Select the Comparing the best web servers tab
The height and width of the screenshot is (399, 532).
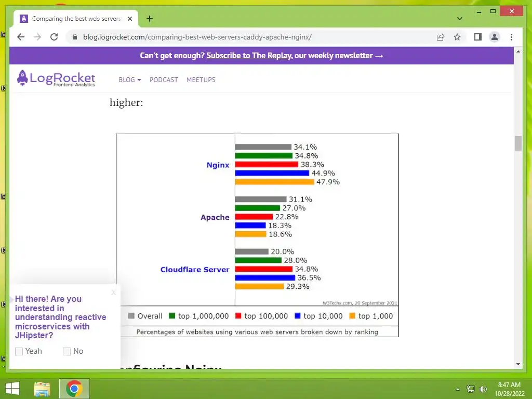pos(76,19)
